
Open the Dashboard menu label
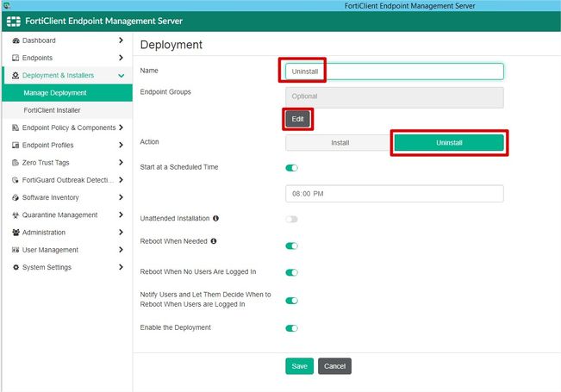click(x=39, y=40)
